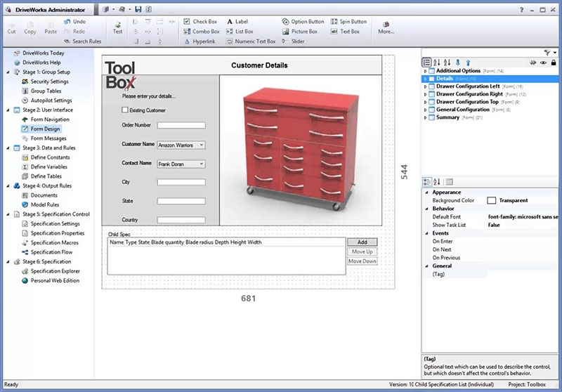Click the City text field
The height and width of the screenshot is (392, 562).
click(181, 182)
